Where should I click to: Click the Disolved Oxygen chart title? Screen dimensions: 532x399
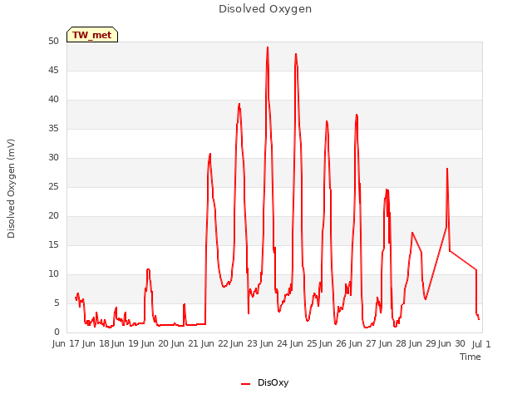tap(265, 9)
